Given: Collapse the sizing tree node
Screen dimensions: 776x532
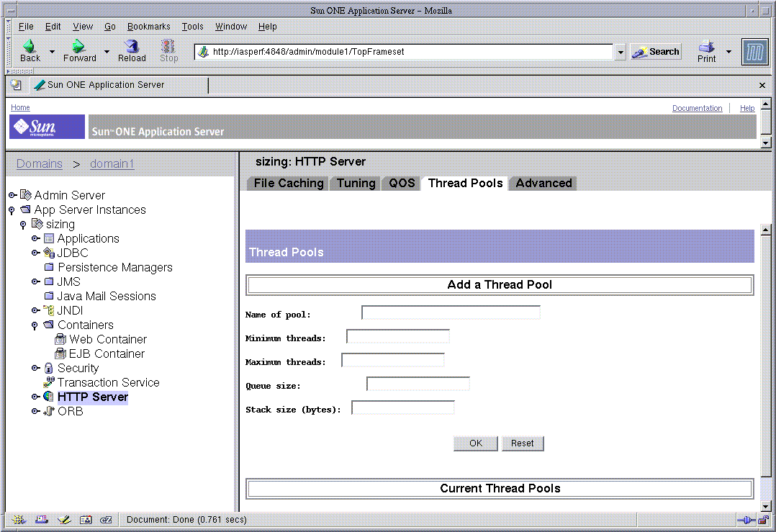Looking at the screenshot, I should [x=23, y=225].
